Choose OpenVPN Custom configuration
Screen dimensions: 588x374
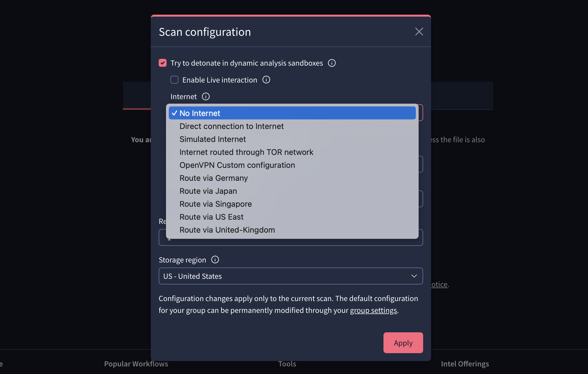(237, 165)
